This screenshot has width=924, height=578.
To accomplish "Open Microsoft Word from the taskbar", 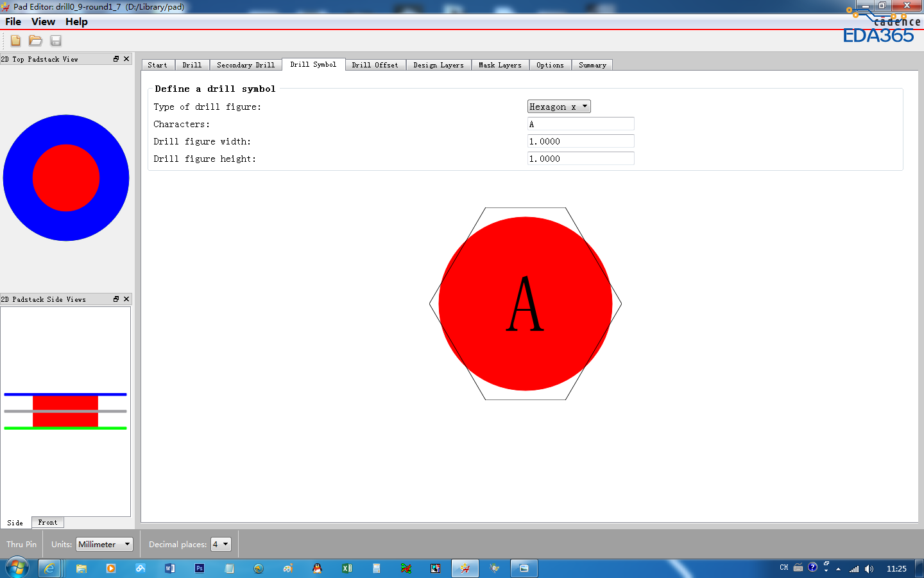I will 170,568.
